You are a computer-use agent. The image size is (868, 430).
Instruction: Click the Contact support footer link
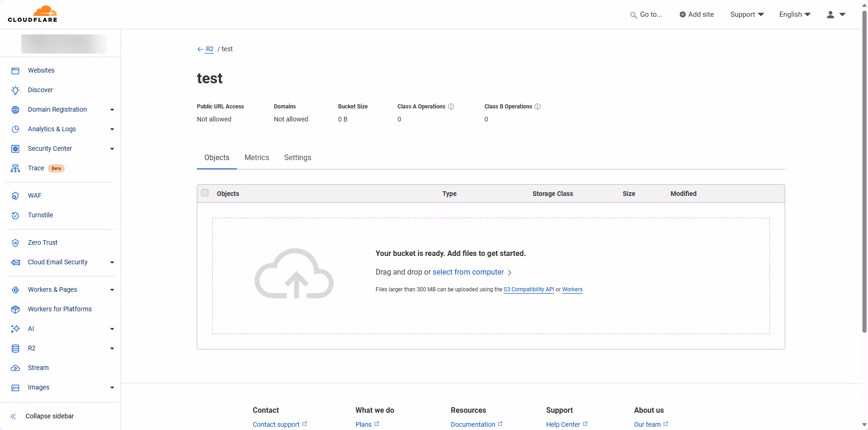[280, 424]
